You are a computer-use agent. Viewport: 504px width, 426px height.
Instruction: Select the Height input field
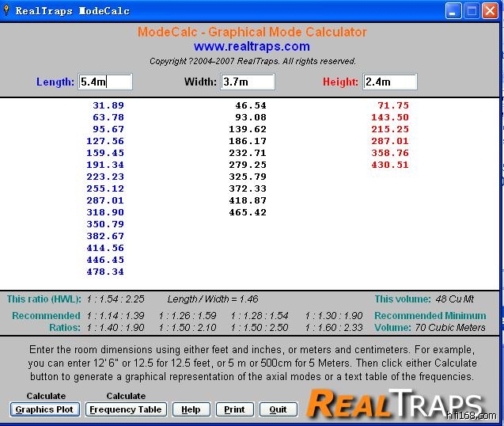(389, 82)
